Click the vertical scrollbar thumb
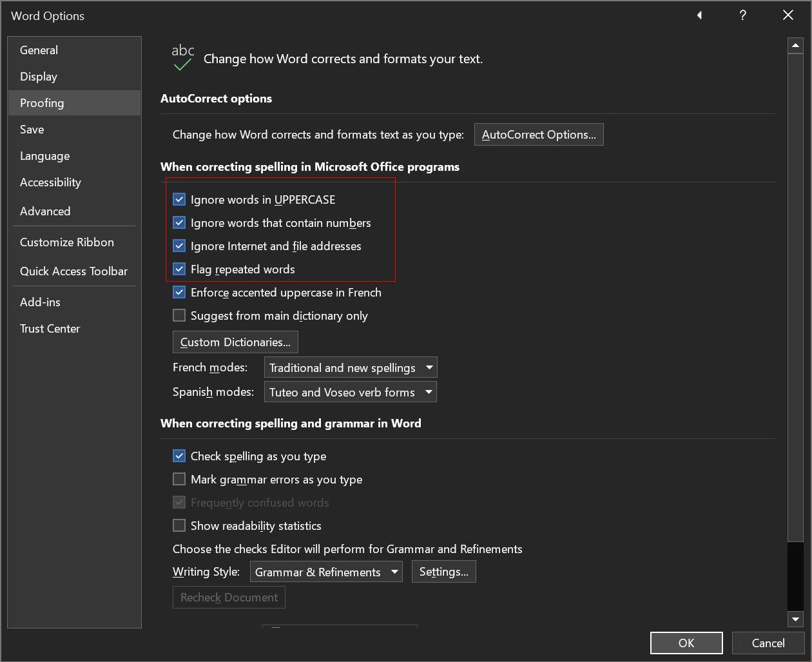Screen dimensions: 812x662 point(795,297)
